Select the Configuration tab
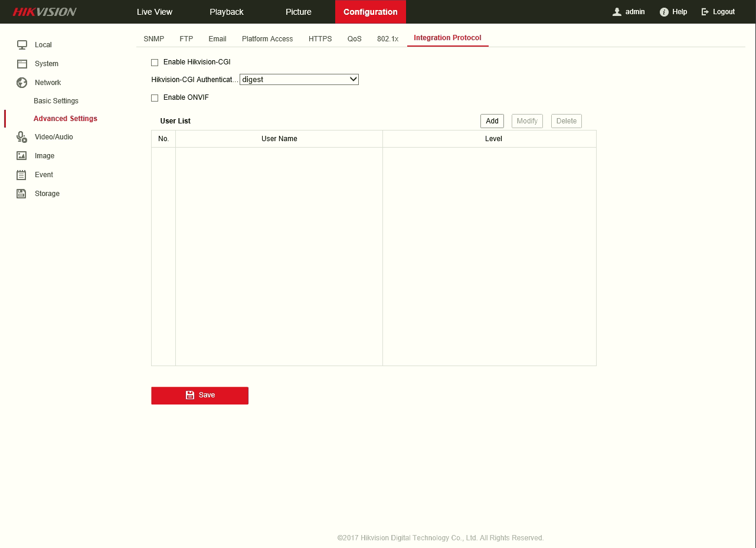Image resolution: width=756 pixels, height=548 pixels. pyautogui.click(x=371, y=12)
